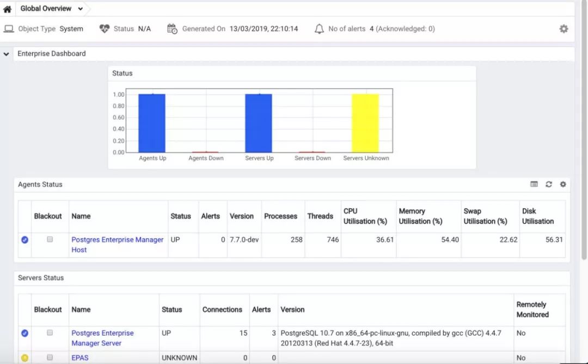This screenshot has height=364, width=588.
Task: Go to the home icon in breadcrumb
Action: (7, 9)
